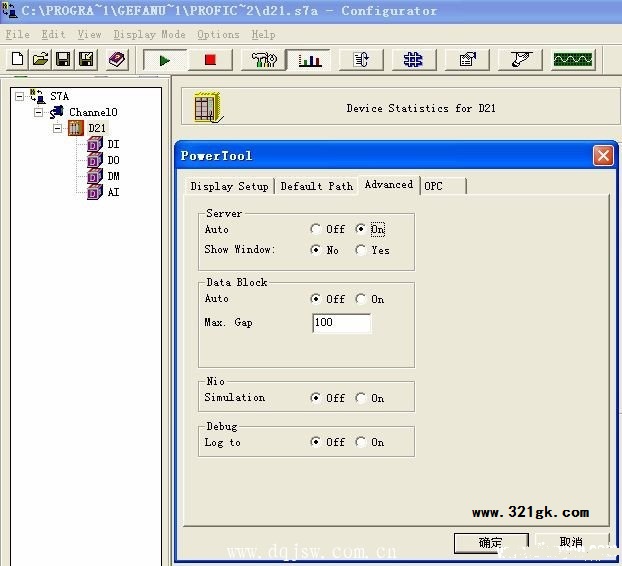622x566 pixels.
Task: Turn Data Block Auto On
Action: click(361, 299)
